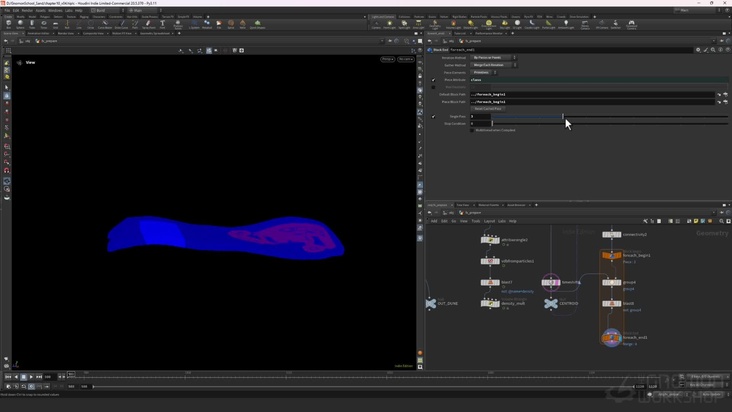
Task: Toggle the Single Pass checkbox
Action: click(433, 116)
